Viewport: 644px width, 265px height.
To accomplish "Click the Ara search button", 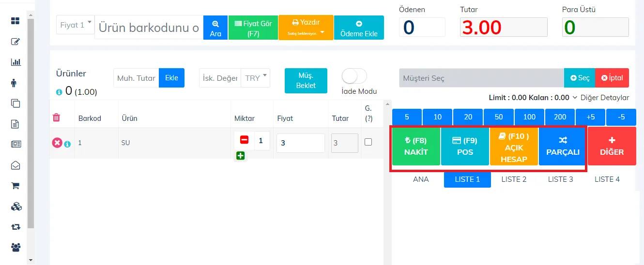I will click(x=215, y=28).
